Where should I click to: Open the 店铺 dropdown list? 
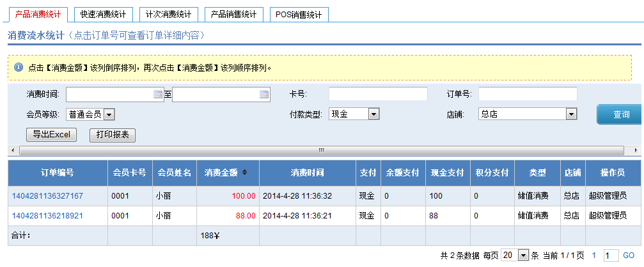(x=571, y=114)
